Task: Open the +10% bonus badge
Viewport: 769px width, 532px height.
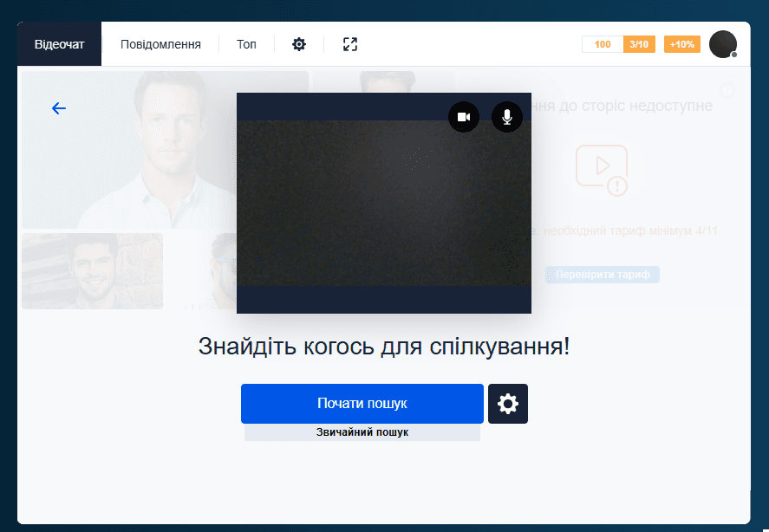Action: tap(681, 43)
